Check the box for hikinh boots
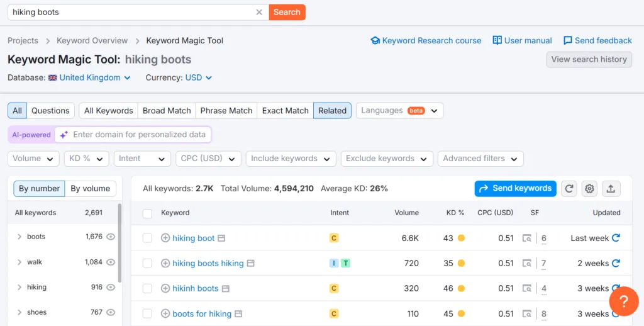The height and width of the screenshot is (326, 644). tap(147, 289)
